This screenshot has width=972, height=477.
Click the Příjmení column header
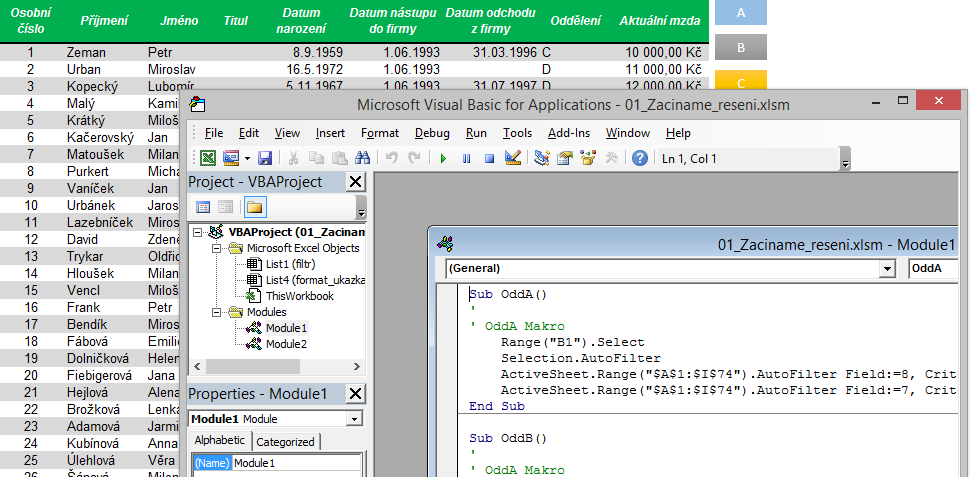click(x=104, y=20)
